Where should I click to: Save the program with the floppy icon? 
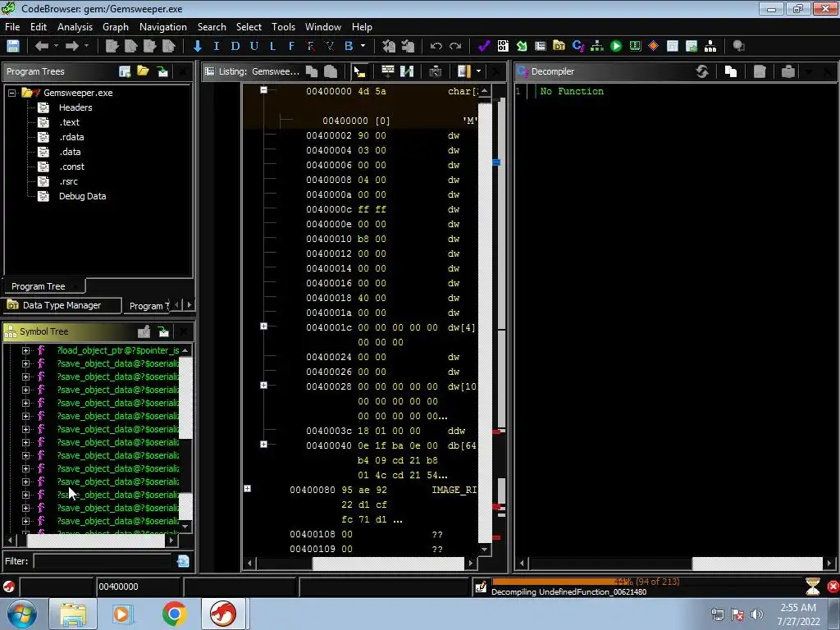[x=13, y=46]
